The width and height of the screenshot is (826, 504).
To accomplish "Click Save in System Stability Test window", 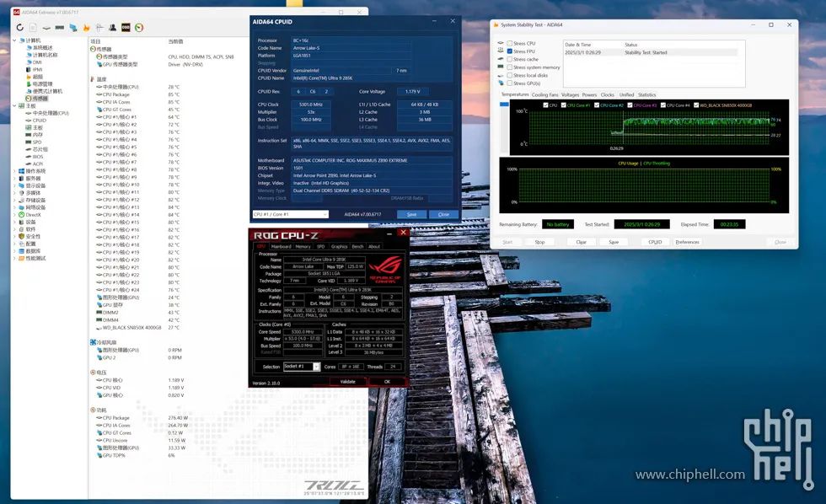I will click(x=614, y=242).
